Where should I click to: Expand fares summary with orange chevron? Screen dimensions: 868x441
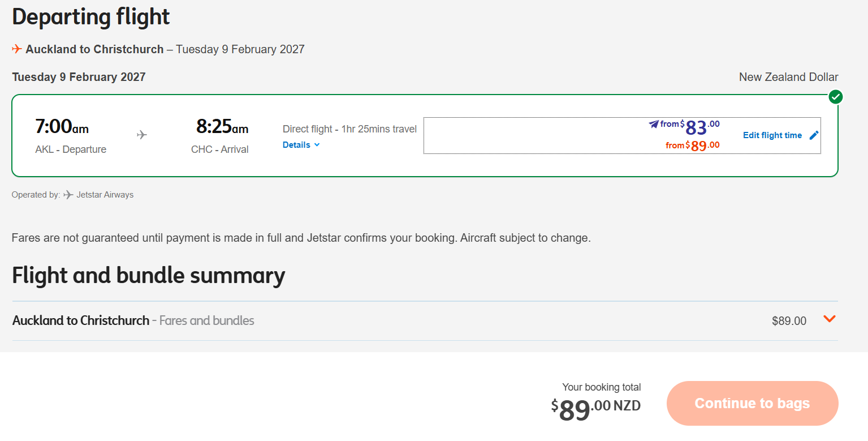pos(830,319)
